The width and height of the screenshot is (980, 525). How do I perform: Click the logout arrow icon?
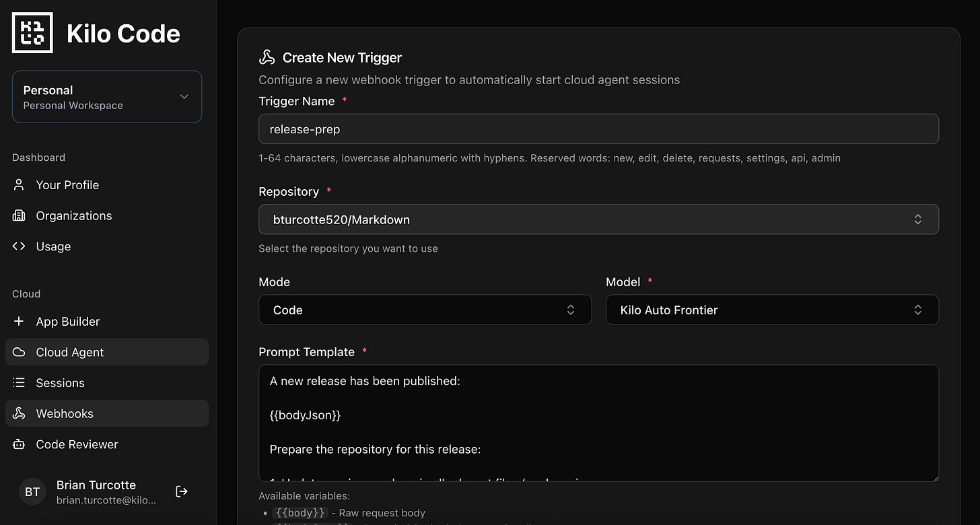[181, 491]
